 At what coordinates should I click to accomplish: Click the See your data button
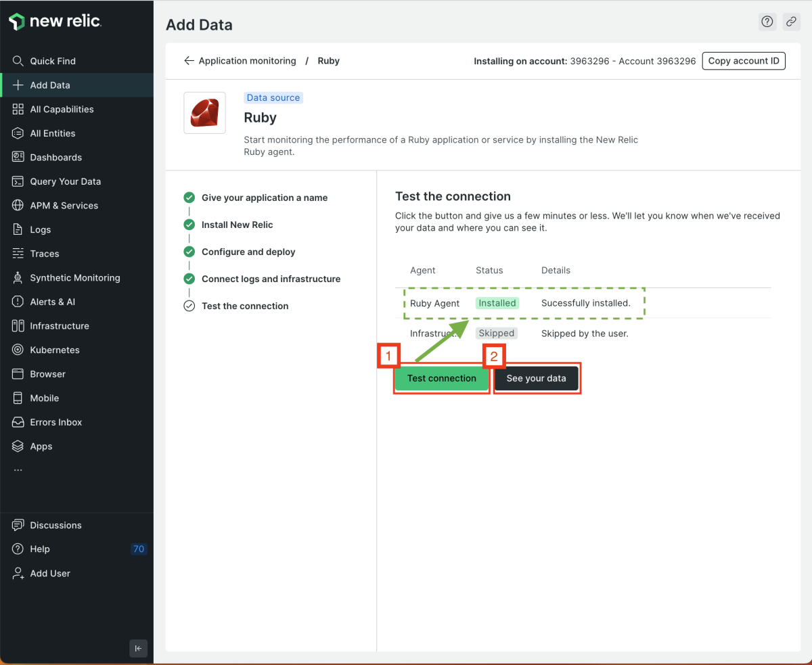pyautogui.click(x=536, y=379)
